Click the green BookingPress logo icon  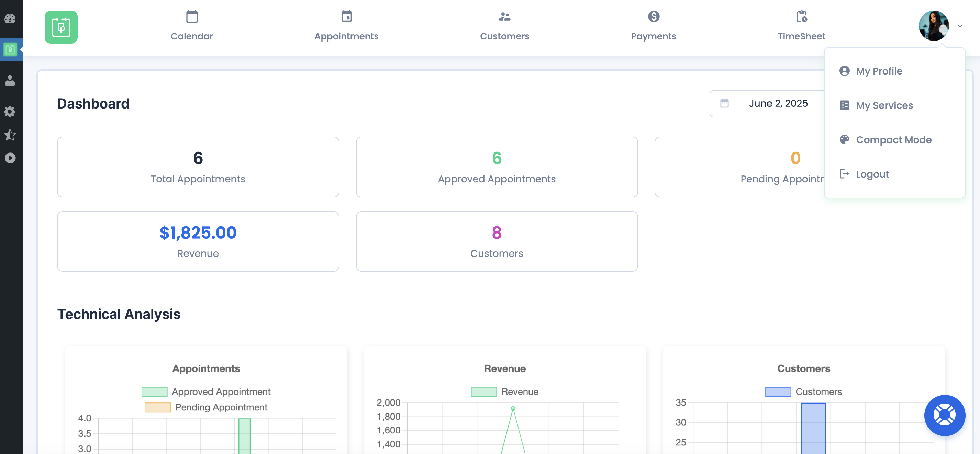61,27
